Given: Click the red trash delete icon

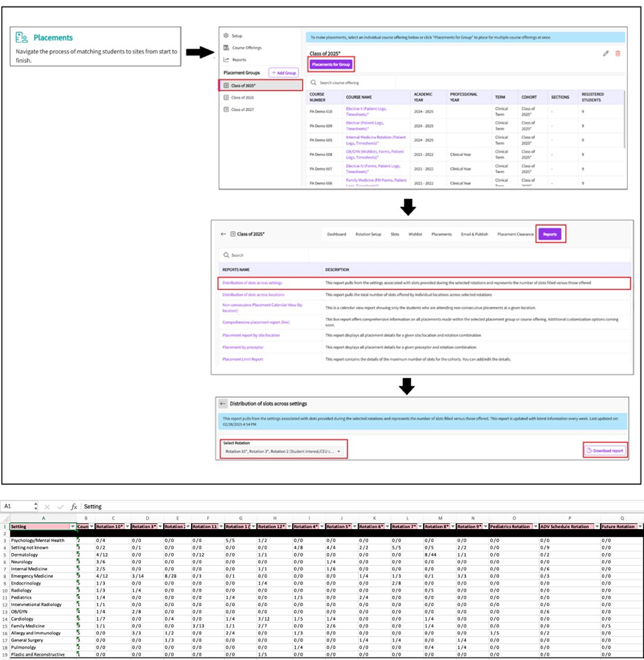Looking at the screenshot, I should [x=618, y=53].
